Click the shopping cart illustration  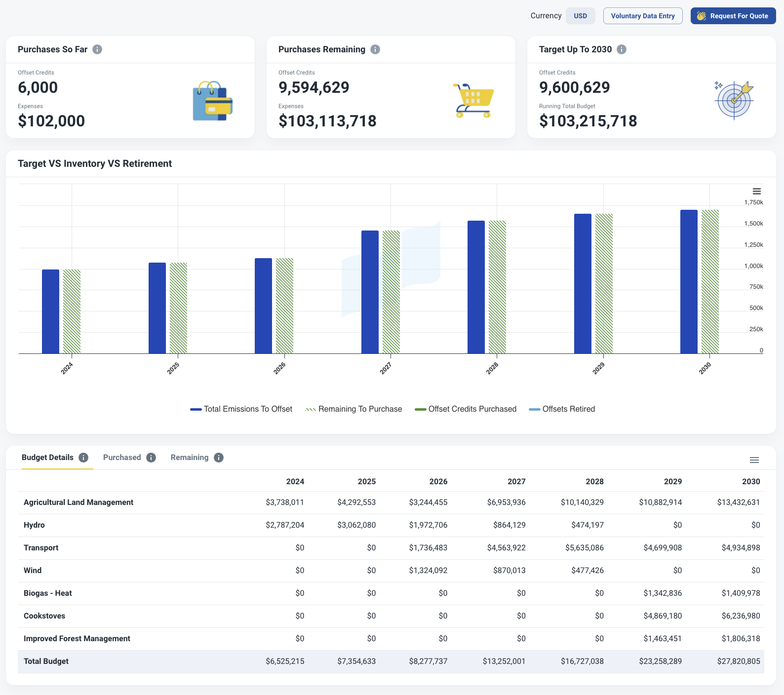click(472, 100)
